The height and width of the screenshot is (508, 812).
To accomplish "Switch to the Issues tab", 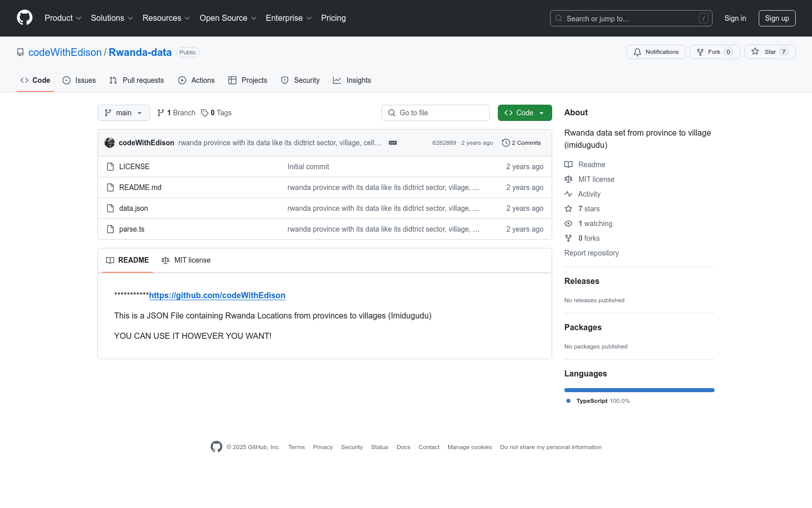I will (x=79, y=80).
